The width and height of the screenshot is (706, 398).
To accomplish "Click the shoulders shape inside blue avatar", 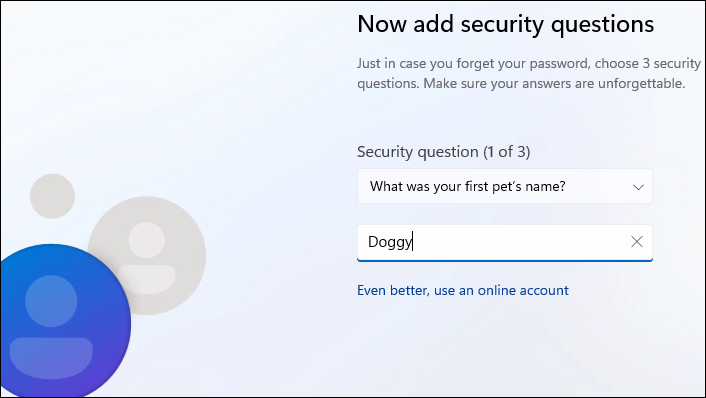I will (51, 357).
